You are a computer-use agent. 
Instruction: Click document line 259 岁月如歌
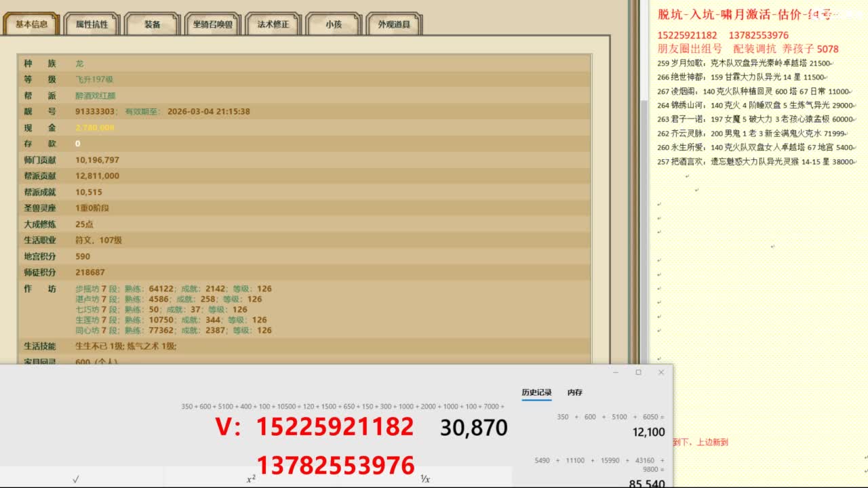pyautogui.click(x=744, y=63)
